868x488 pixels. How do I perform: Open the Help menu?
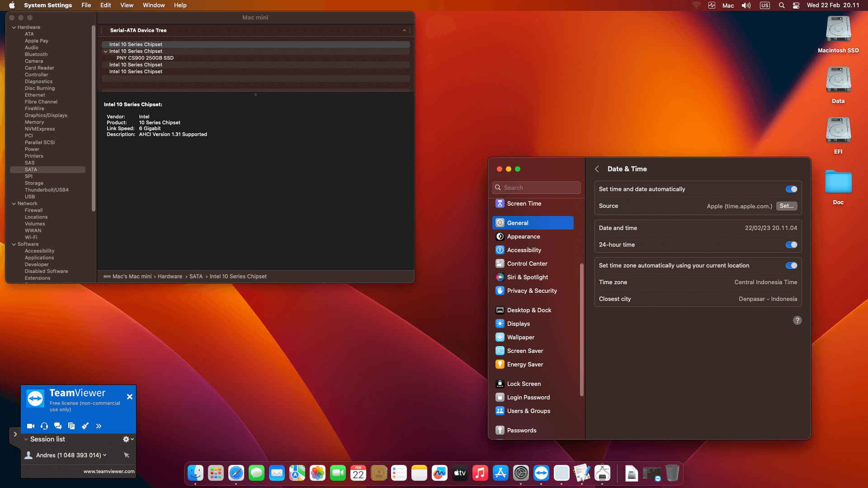click(180, 5)
